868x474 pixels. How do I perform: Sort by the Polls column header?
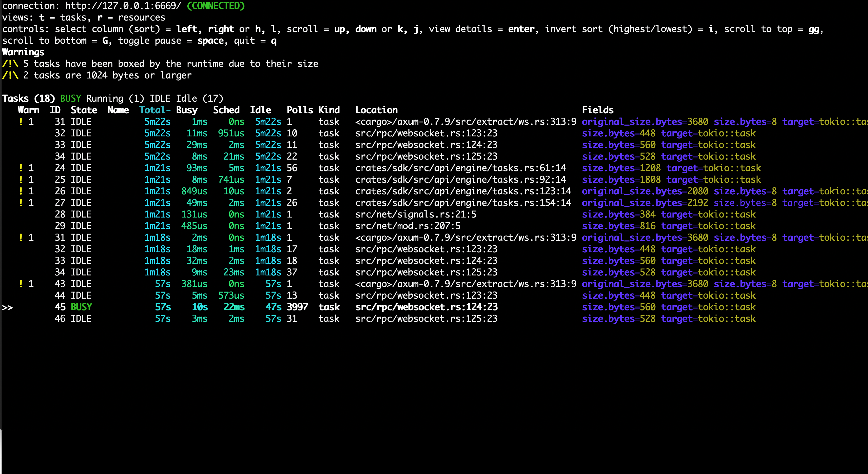pyautogui.click(x=300, y=110)
